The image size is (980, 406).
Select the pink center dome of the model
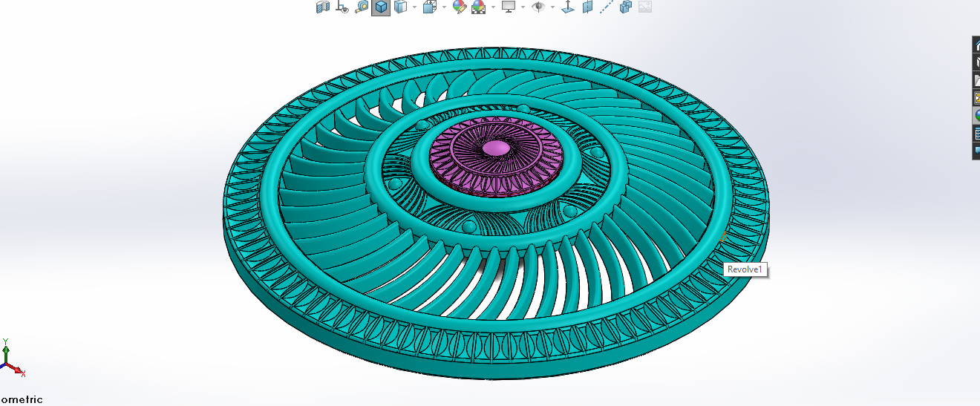tap(497, 148)
